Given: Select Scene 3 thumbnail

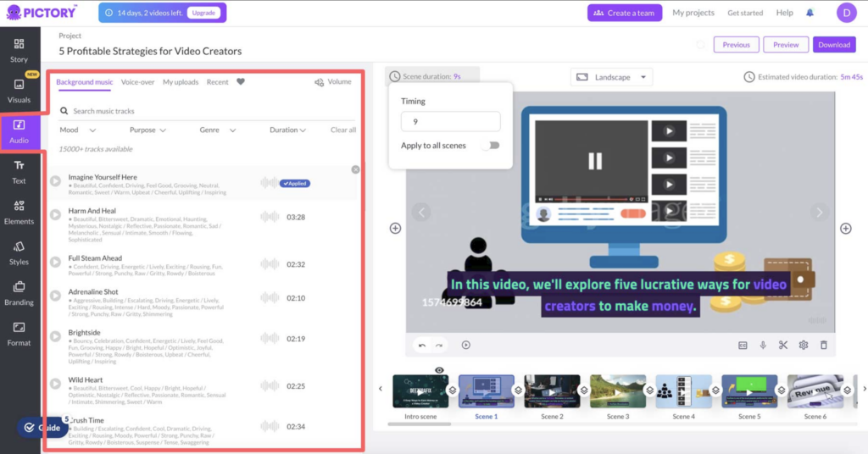Looking at the screenshot, I should [618, 391].
